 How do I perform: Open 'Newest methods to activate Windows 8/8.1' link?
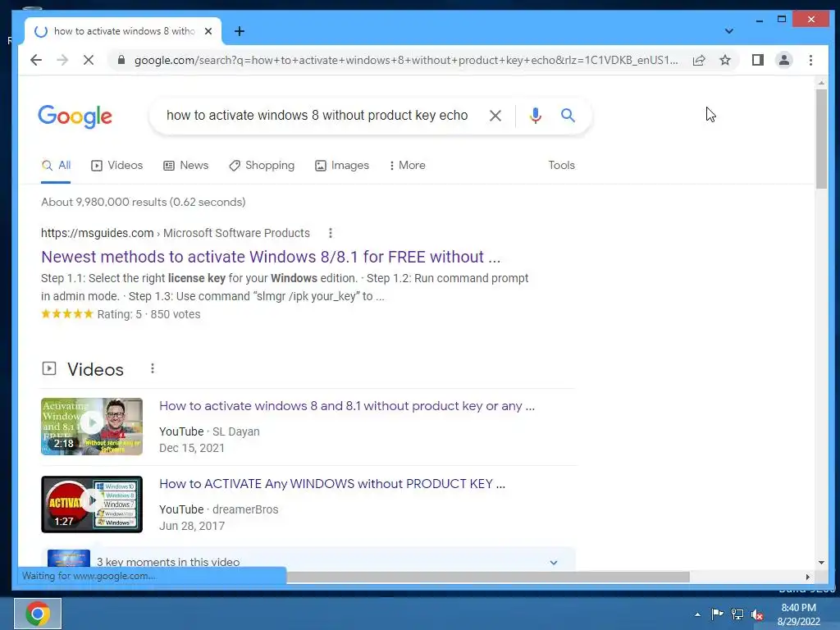click(271, 257)
